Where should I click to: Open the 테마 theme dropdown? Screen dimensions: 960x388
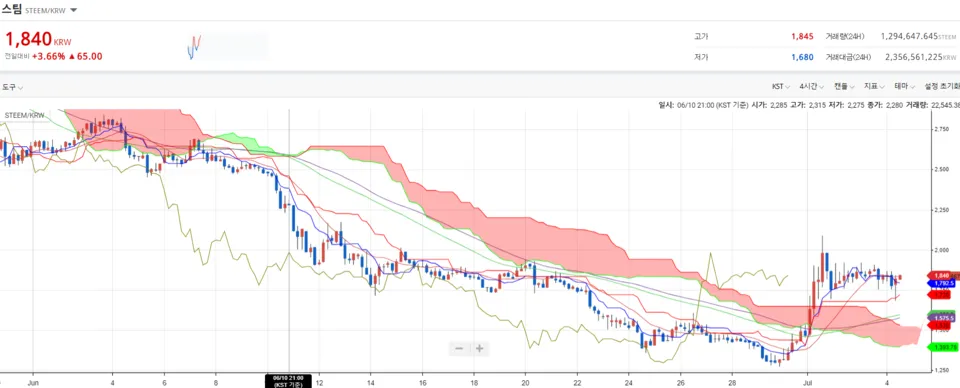[905, 86]
